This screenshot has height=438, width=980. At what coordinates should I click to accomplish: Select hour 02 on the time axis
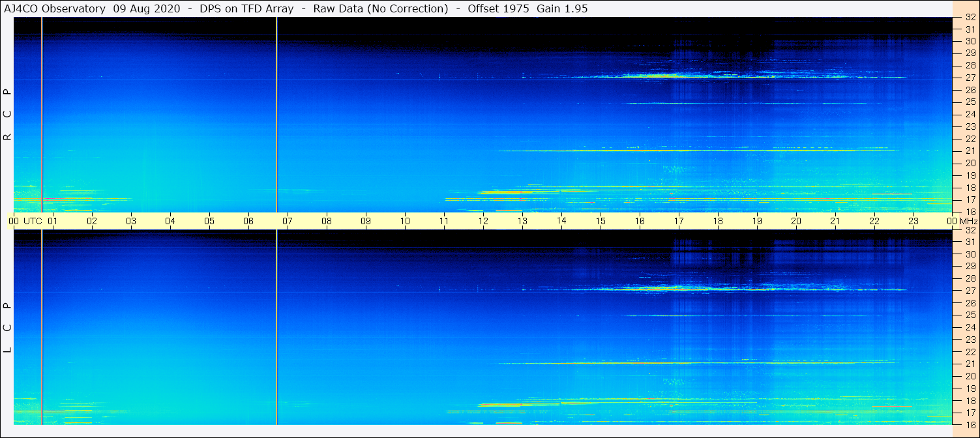tap(92, 221)
